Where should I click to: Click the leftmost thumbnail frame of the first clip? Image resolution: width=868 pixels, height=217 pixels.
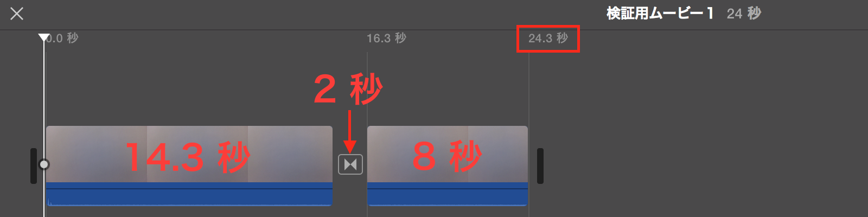point(97,154)
